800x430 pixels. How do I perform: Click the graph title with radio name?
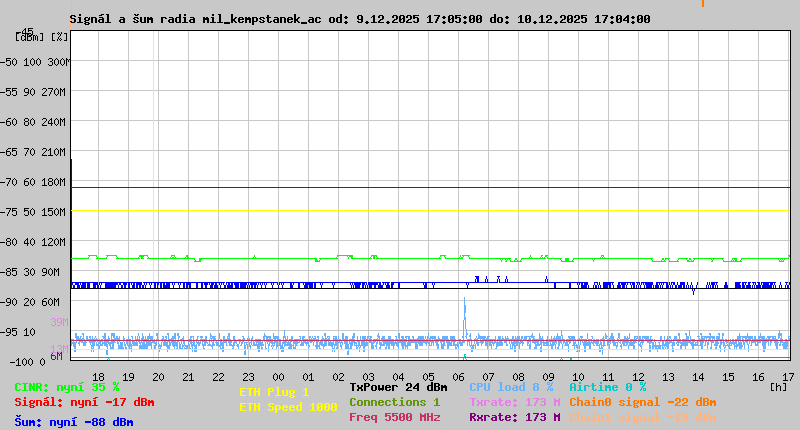tap(360, 19)
